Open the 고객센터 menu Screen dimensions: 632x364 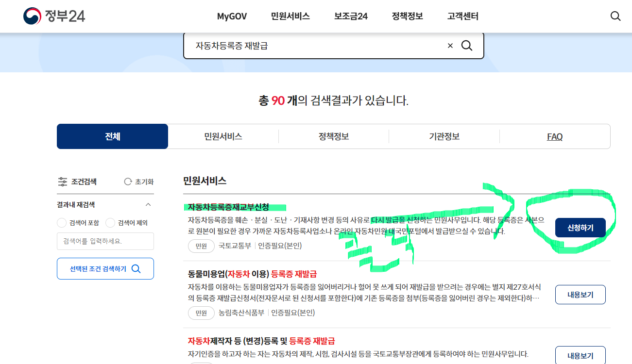click(x=463, y=17)
